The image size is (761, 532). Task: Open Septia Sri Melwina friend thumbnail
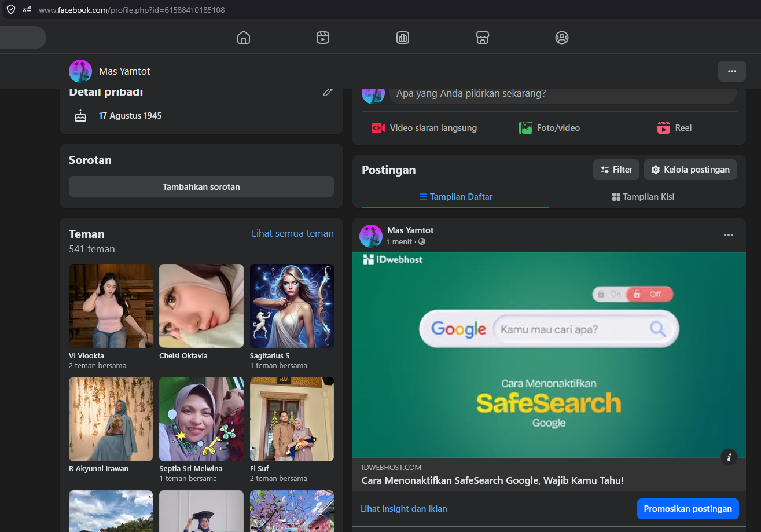(x=201, y=419)
